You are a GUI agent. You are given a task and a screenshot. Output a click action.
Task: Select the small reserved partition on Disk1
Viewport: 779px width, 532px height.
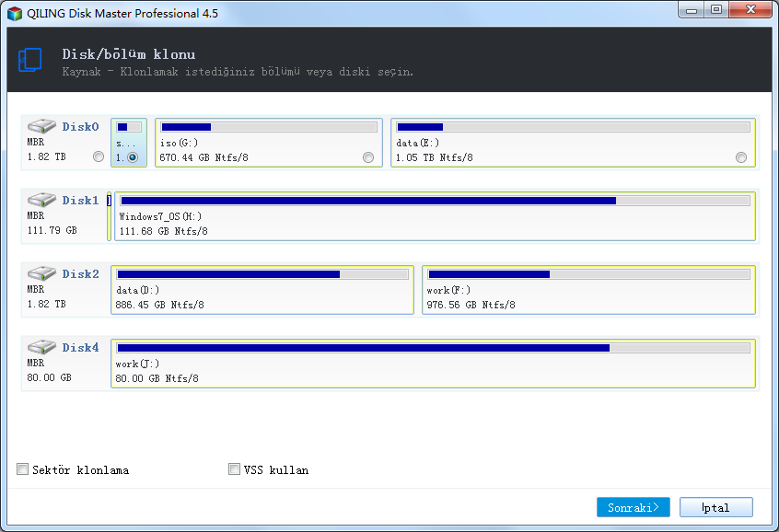pos(109,216)
